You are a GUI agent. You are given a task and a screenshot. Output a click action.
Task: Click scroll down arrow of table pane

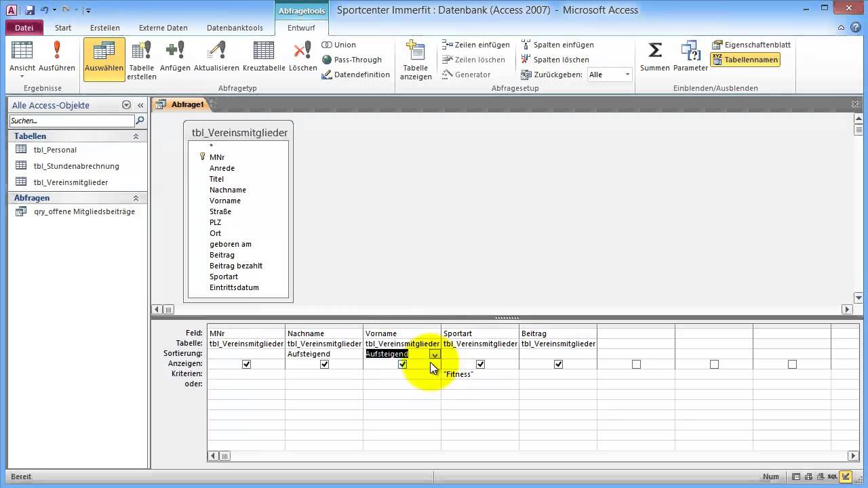[859, 298]
